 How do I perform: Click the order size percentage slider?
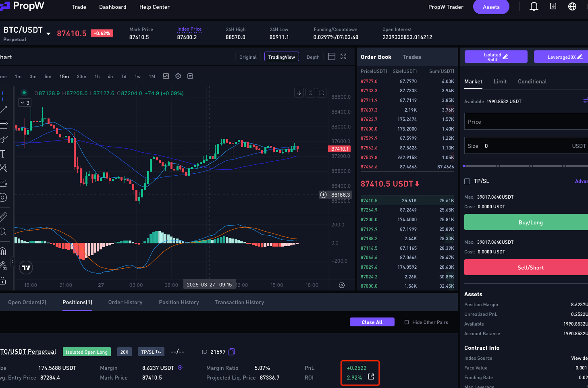click(526, 166)
